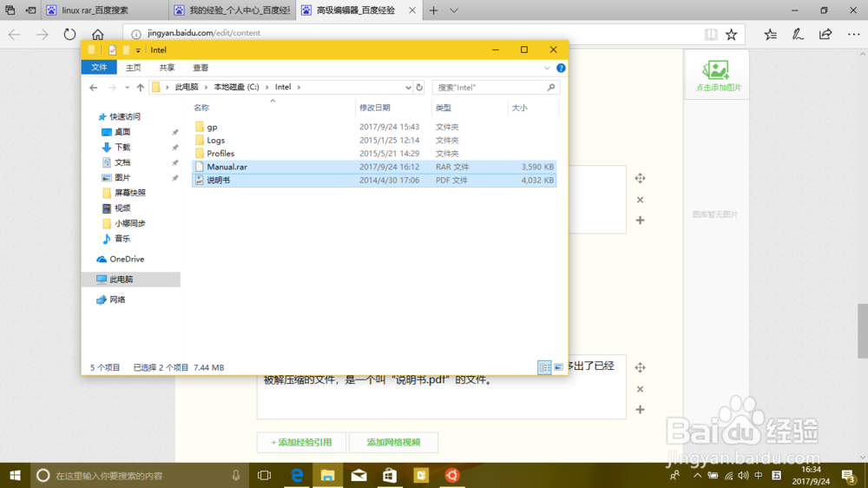Open recent locations dropdown arrow

click(x=127, y=88)
